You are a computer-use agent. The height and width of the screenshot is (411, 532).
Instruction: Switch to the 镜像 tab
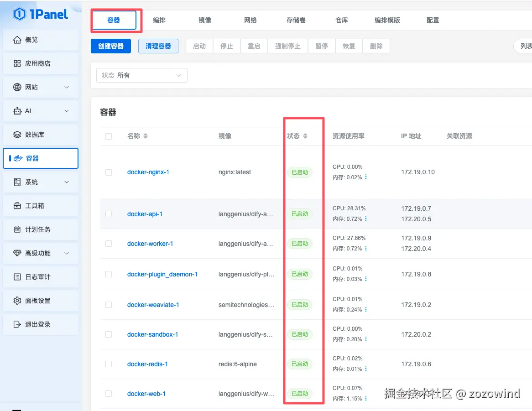205,20
